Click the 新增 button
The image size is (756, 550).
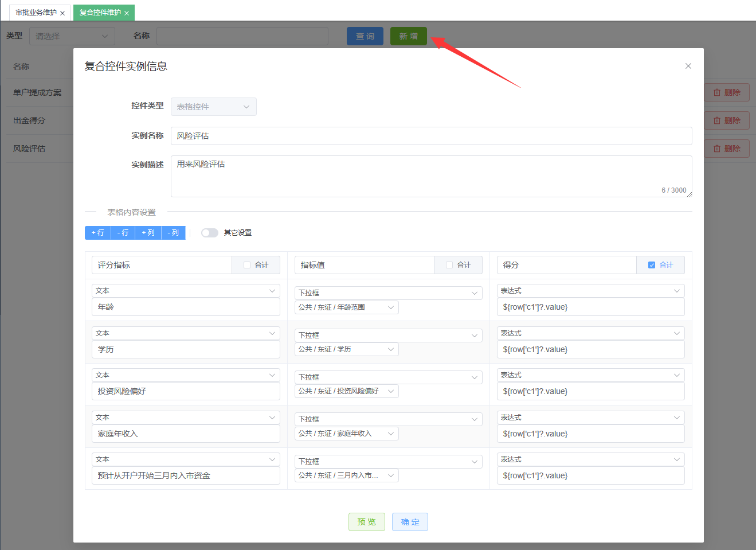(409, 36)
